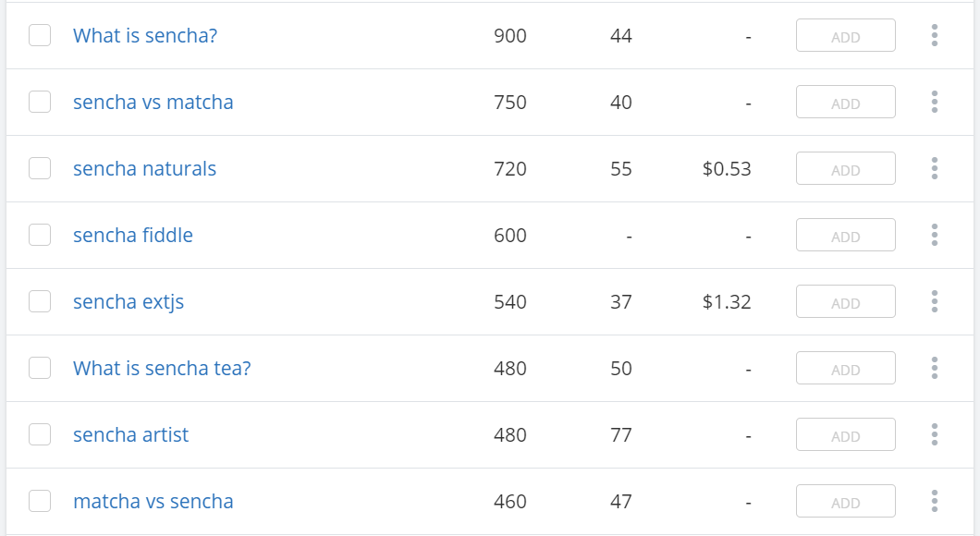The image size is (980, 536).
Task: Select the sencha naturals checkbox
Action: [x=40, y=169]
